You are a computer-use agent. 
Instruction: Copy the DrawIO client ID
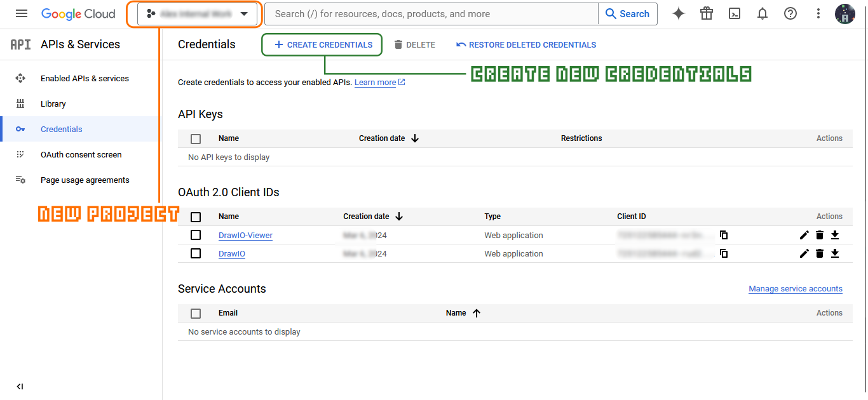click(x=723, y=253)
